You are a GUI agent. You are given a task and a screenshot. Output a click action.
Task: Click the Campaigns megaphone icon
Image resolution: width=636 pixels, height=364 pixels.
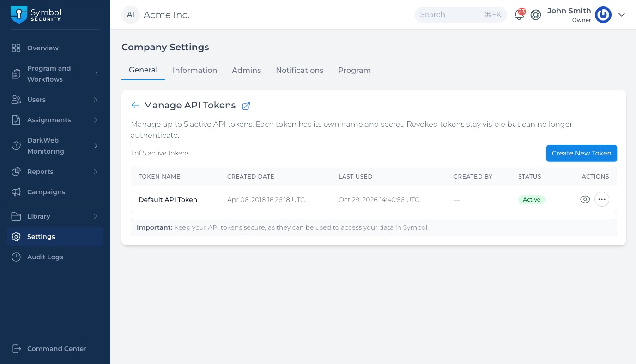pyautogui.click(x=16, y=192)
